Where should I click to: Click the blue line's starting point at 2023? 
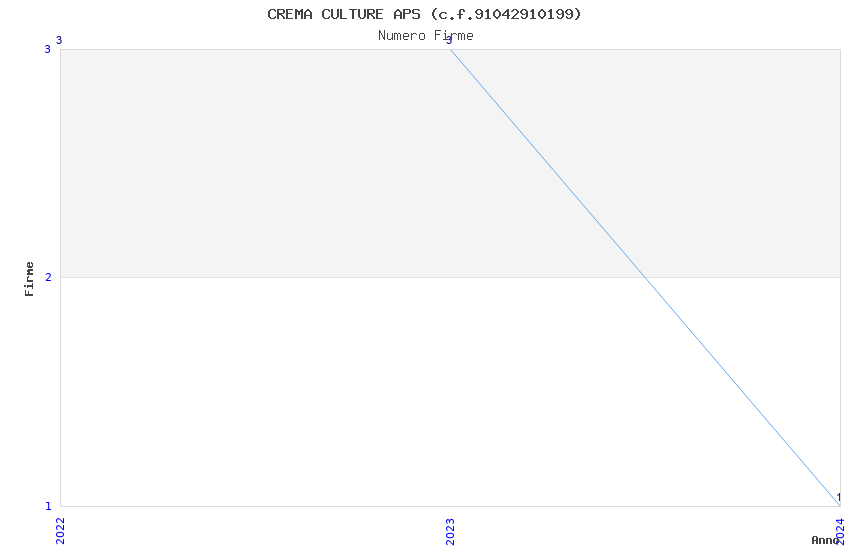[x=450, y=50]
